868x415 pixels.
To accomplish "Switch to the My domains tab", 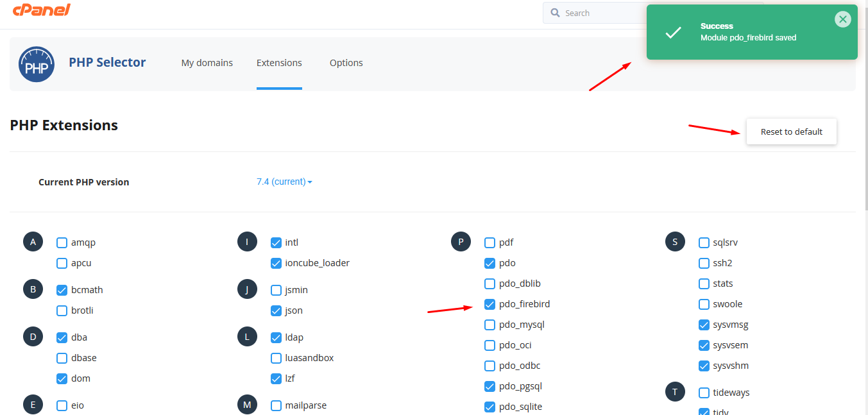I will pyautogui.click(x=207, y=63).
